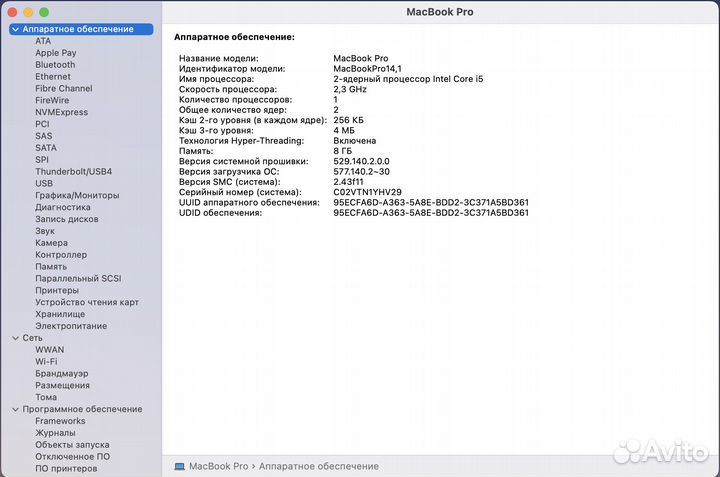Select PCI in the sidebar
Viewport: 720px width, 477px height.
pyautogui.click(x=42, y=124)
